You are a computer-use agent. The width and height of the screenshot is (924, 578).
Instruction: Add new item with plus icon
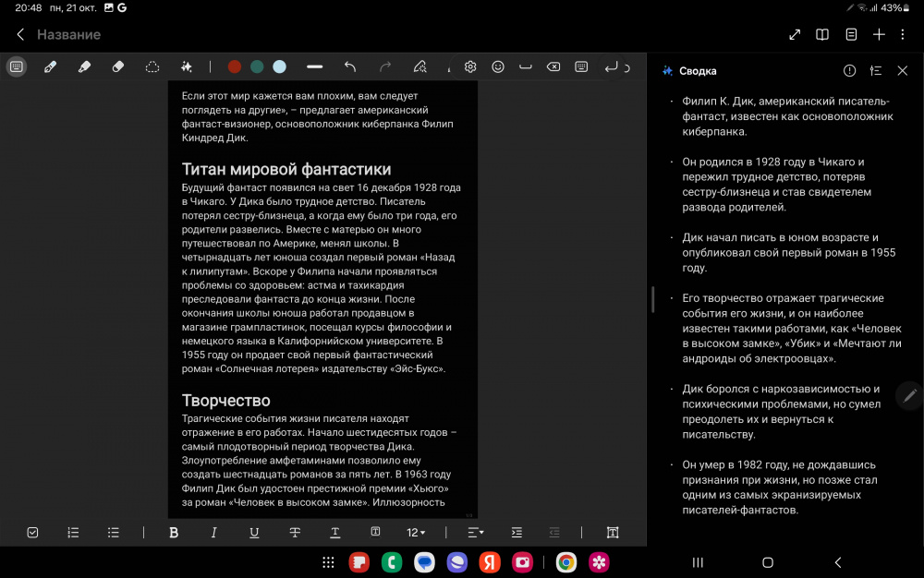tap(879, 35)
